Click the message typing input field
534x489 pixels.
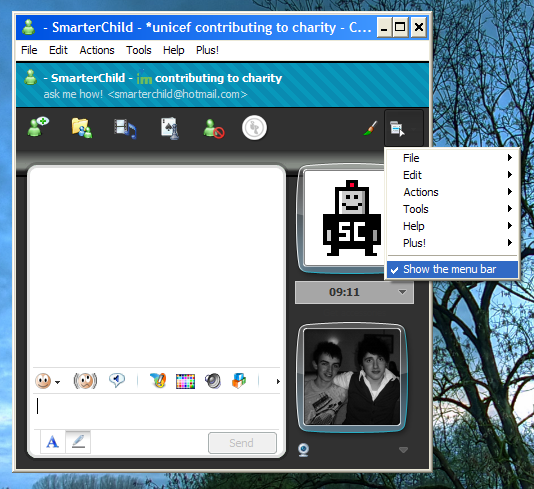(157, 411)
